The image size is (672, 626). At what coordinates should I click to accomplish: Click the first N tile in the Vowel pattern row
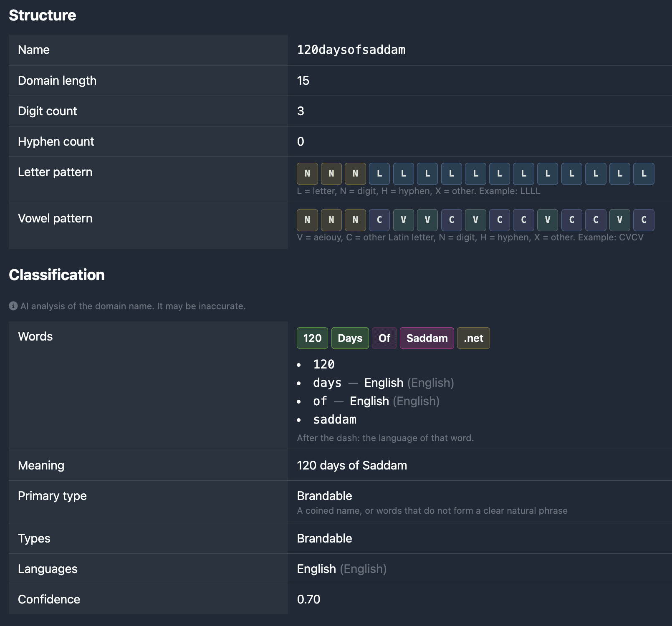pyautogui.click(x=307, y=220)
